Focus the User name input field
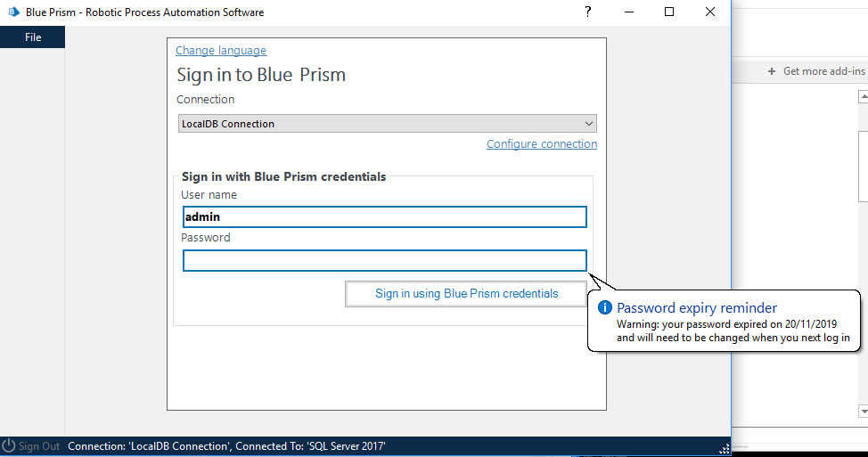 (384, 216)
